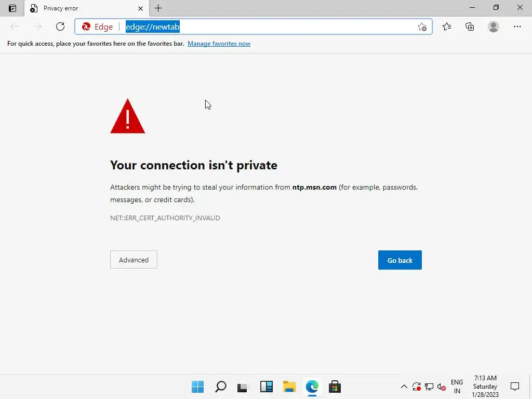532x399 pixels.
Task: Open Settings and more ellipsis menu
Action: (517, 26)
